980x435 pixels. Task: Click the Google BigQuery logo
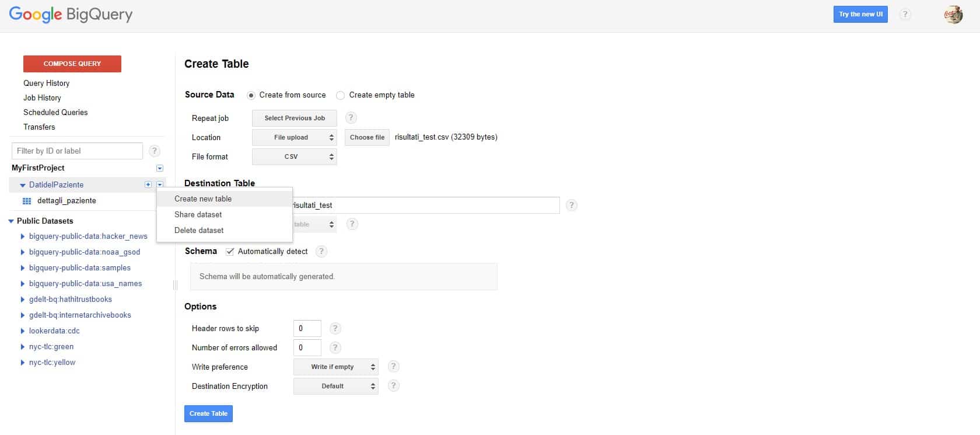tap(71, 15)
